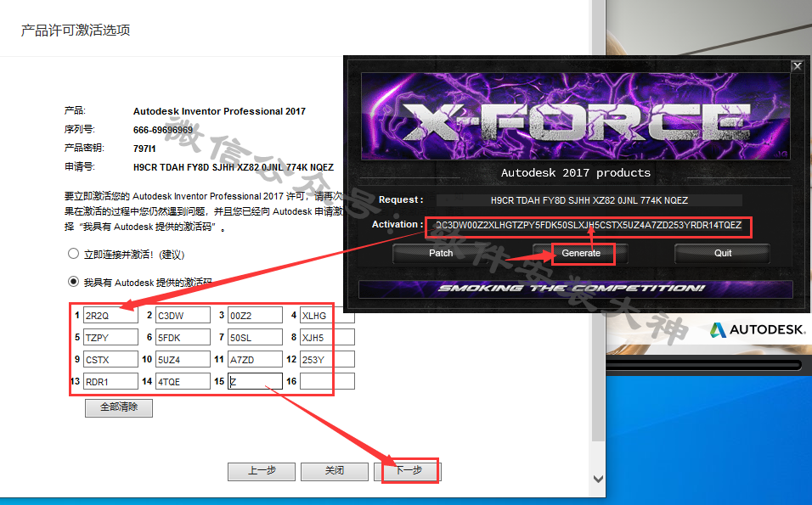The height and width of the screenshot is (505, 812).
Task: Click the Patch button in X-Force window
Action: [441, 253]
